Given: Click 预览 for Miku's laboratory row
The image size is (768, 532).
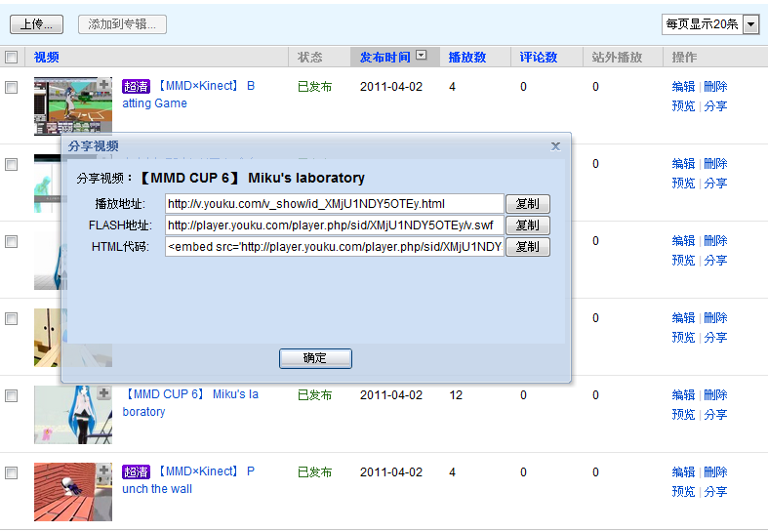Looking at the screenshot, I should click(x=683, y=415).
